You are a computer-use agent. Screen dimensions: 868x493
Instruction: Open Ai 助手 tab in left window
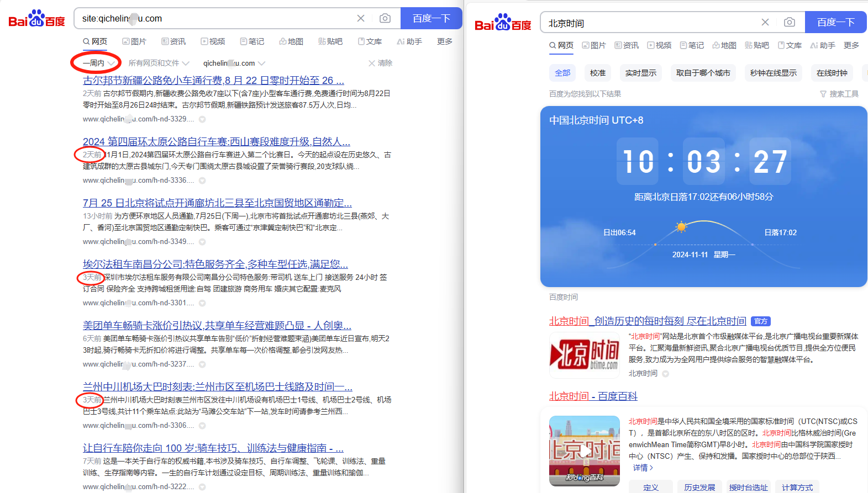(x=409, y=41)
